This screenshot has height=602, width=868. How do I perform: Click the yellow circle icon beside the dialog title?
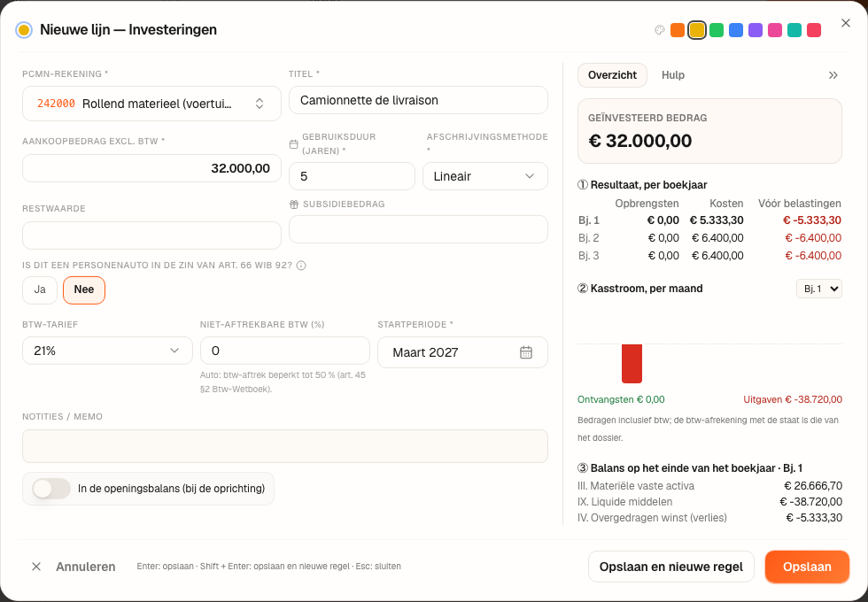tap(24, 30)
